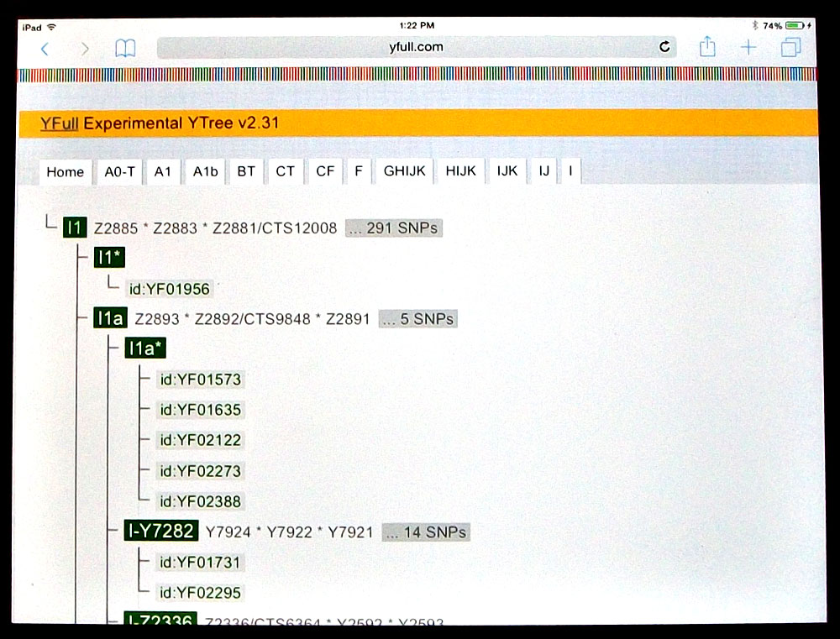Click SNP text Y7922
The width and height of the screenshot is (840, 639).
tap(289, 532)
